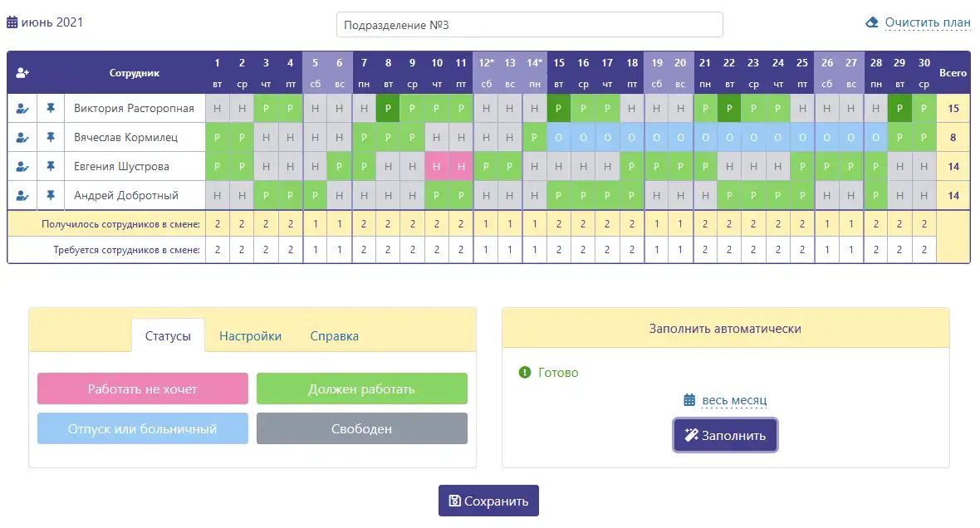Open the month picker beside июнь 2021
This screenshot has width=980, height=528.
[12, 20]
